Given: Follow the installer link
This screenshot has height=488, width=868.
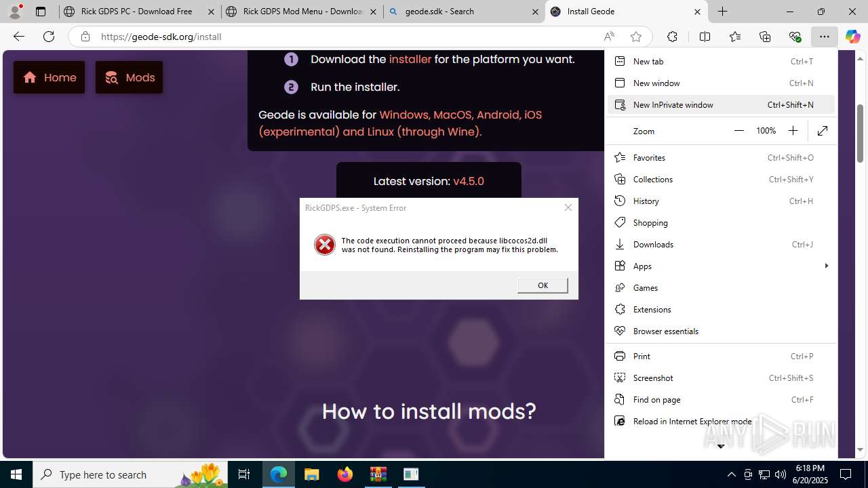Looking at the screenshot, I should tap(410, 59).
